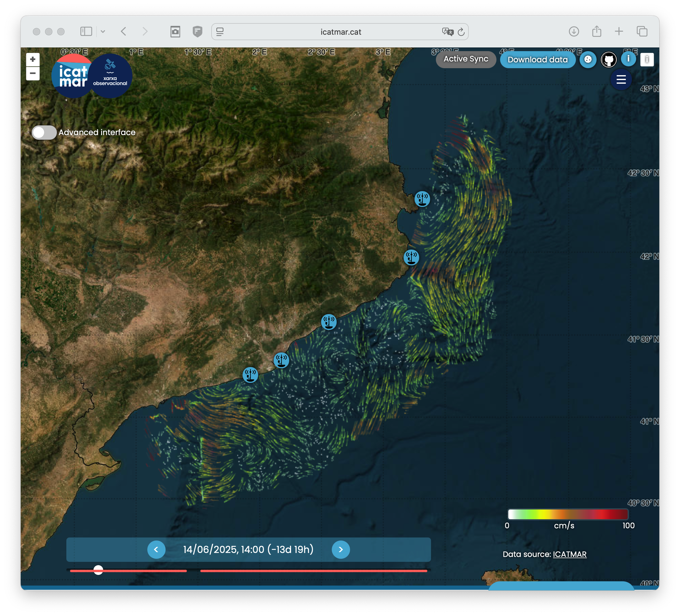Click the Download data button
This screenshot has width=680, height=616.
pos(537,60)
